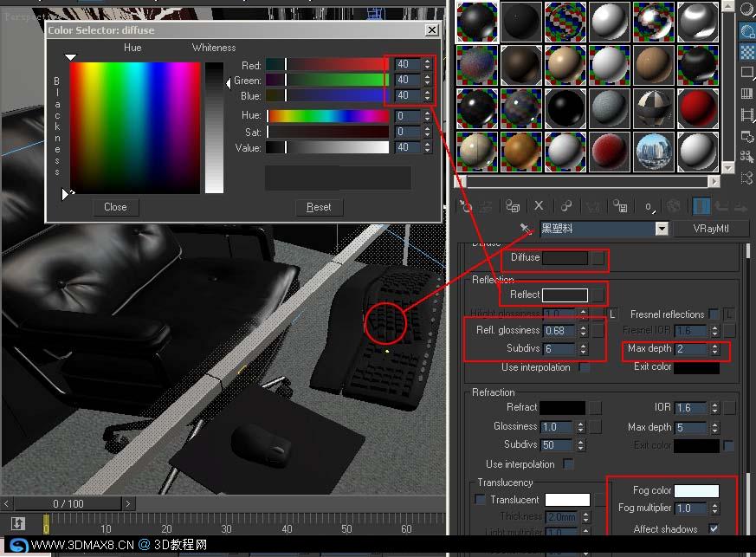Click the refraction Subdivs spinner arrows
This screenshot has width=756, height=557.
(580, 444)
